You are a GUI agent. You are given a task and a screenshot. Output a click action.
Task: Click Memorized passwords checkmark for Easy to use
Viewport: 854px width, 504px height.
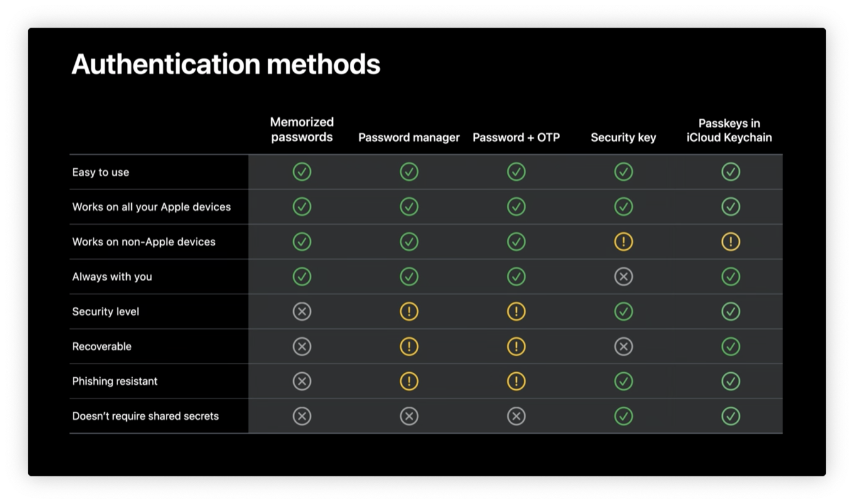click(302, 172)
